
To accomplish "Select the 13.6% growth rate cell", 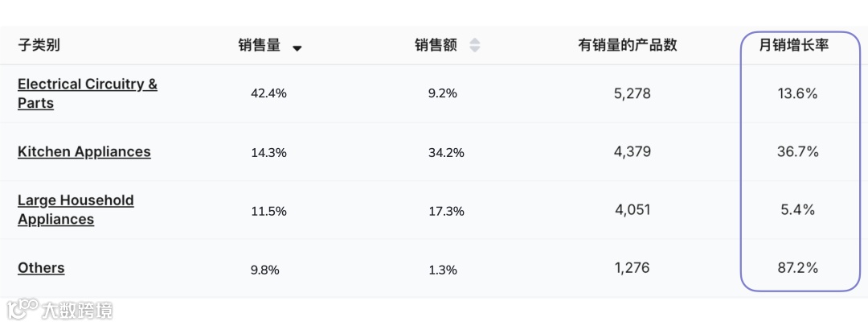I will pos(797,93).
